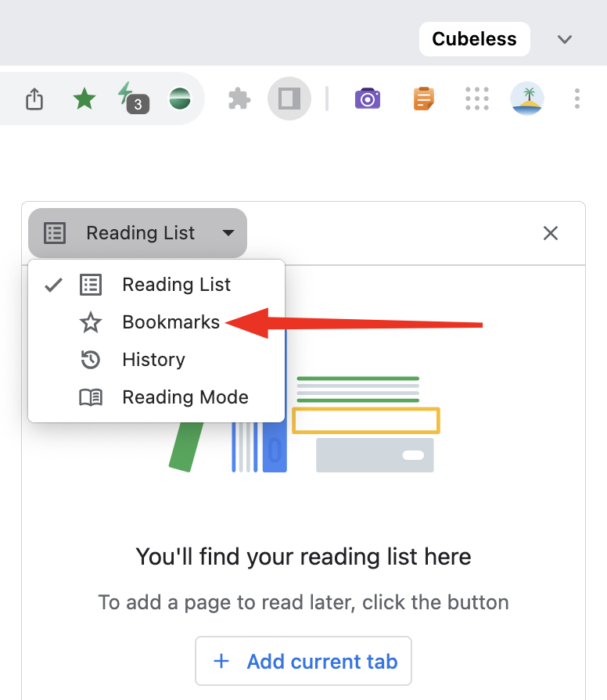Click the 'You'll find your reading list here' heading

point(303,557)
